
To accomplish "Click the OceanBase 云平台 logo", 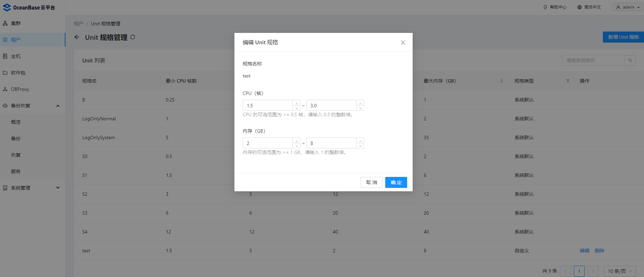I will pos(29,7).
